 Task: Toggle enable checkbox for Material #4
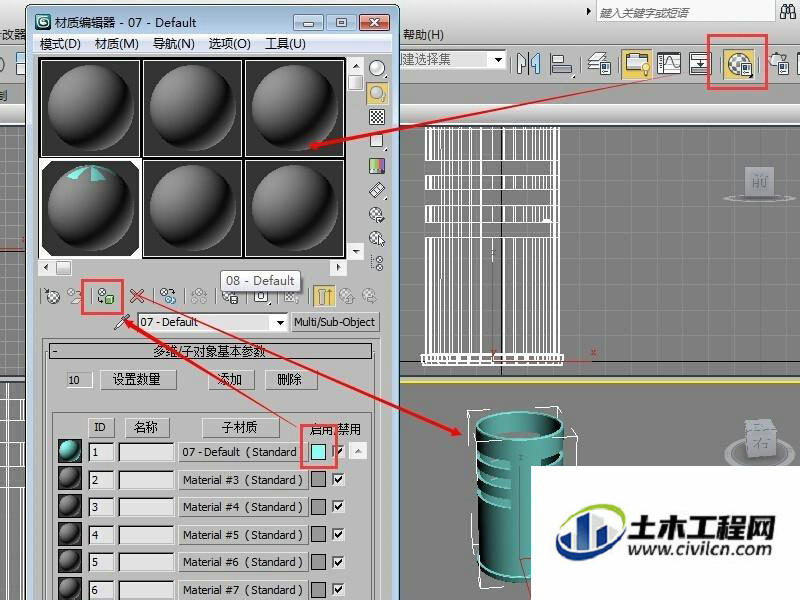(338, 507)
